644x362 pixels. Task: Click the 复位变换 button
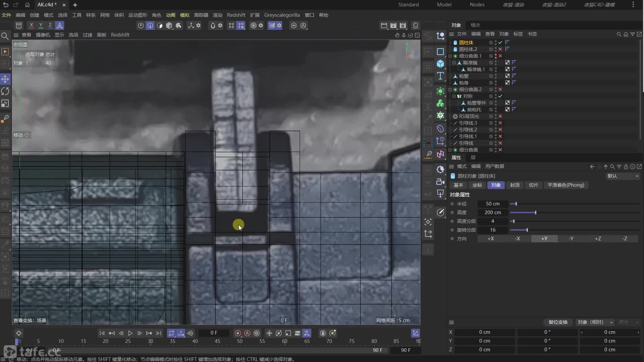click(x=558, y=322)
